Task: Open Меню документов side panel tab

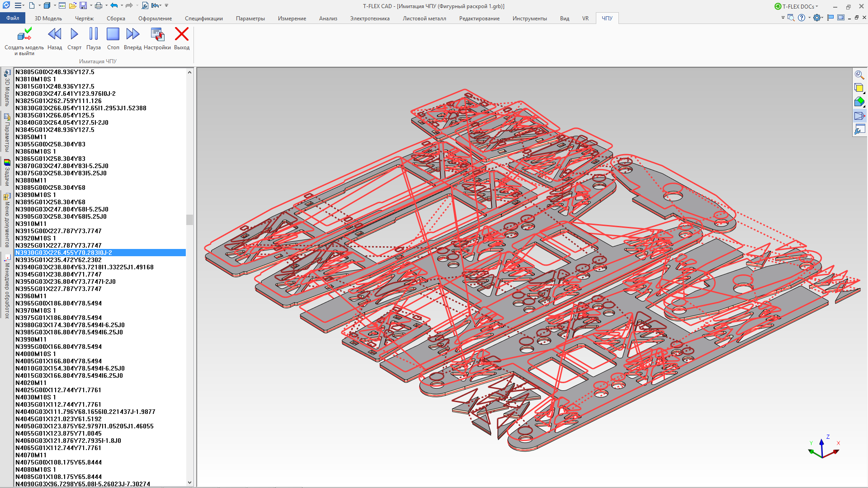Action: tap(7, 220)
